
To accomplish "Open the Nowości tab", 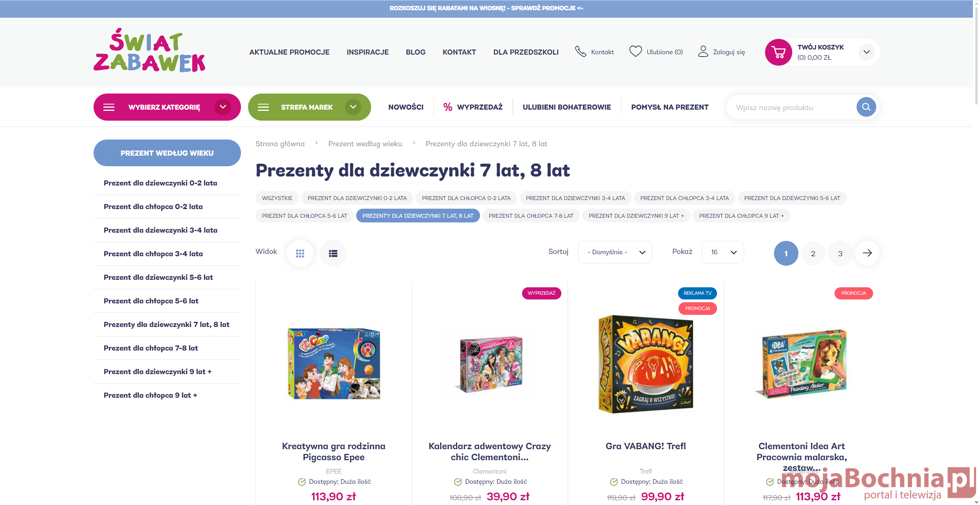I will point(406,107).
